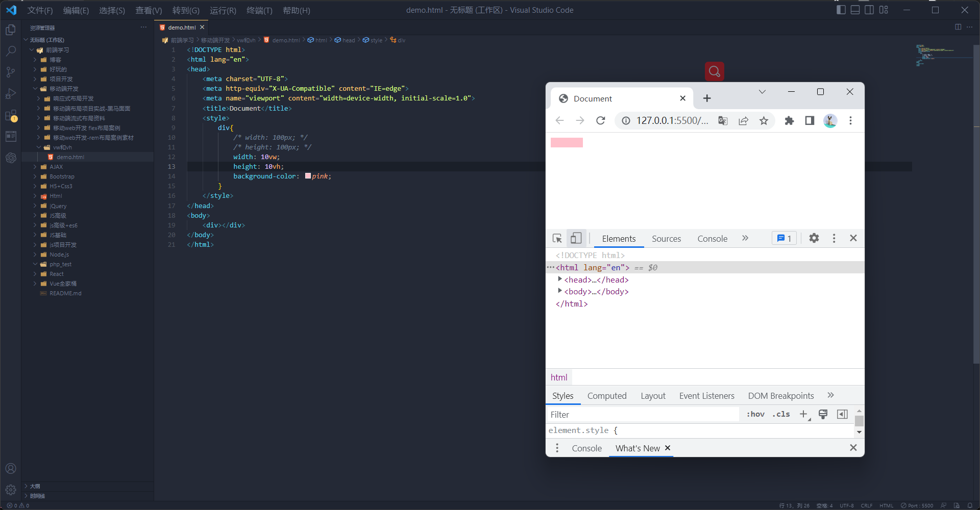Focus the Styles Filter input field
The image size is (980, 510).
tap(643, 415)
